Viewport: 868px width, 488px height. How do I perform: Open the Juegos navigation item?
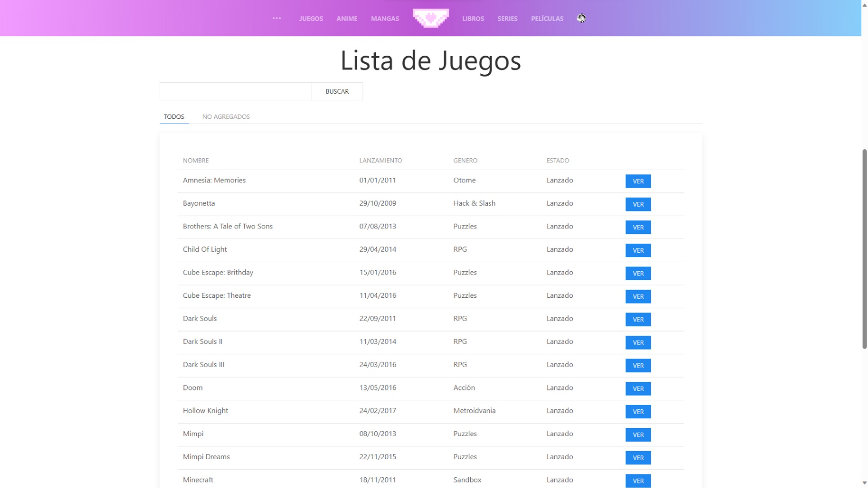point(310,18)
